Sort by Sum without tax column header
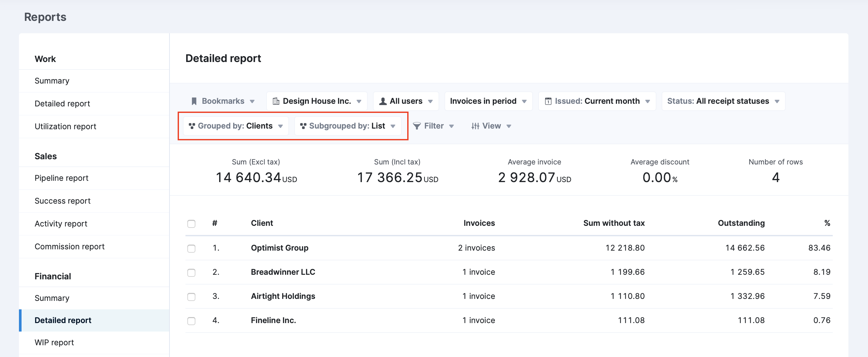Screen dimensions: 868x357 614,224
